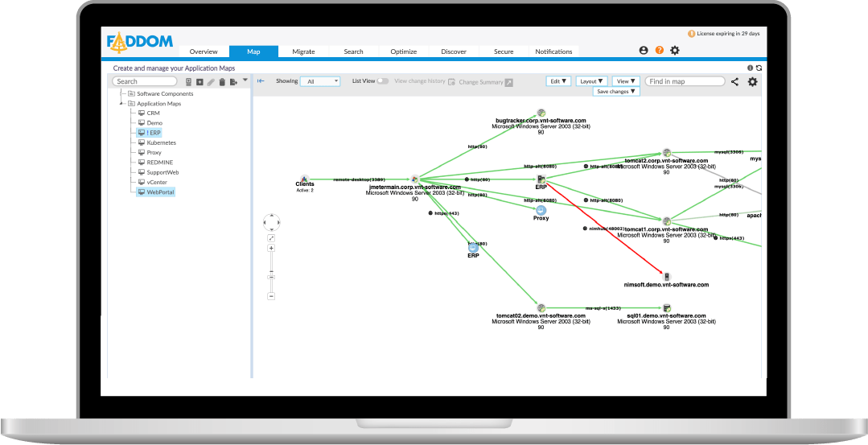This screenshot has width=868, height=445.
Task: Click the pan navigation wheel
Action: point(271,222)
